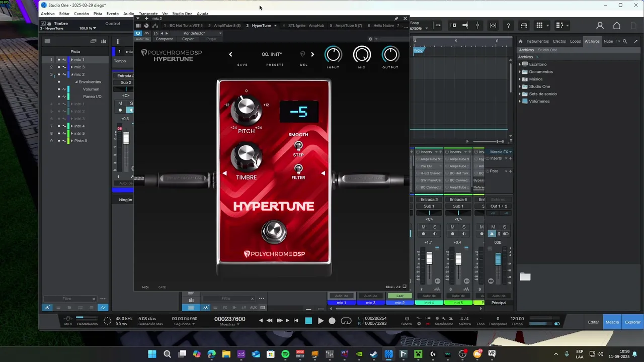
Task: Click the MIX knob
Action: 362,54
